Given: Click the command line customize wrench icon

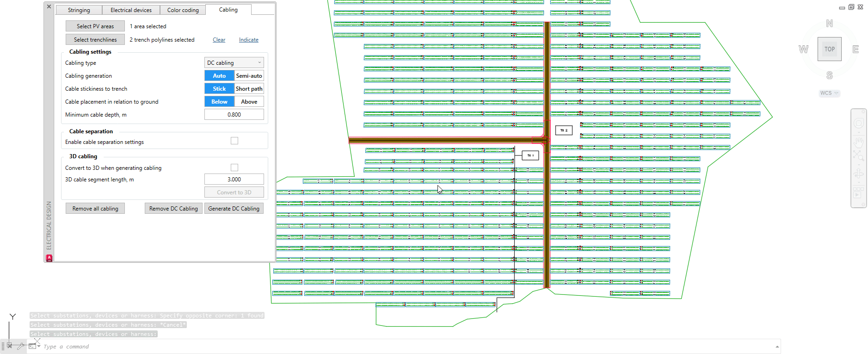Looking at the screenshot, I should [x=21, y=346].
